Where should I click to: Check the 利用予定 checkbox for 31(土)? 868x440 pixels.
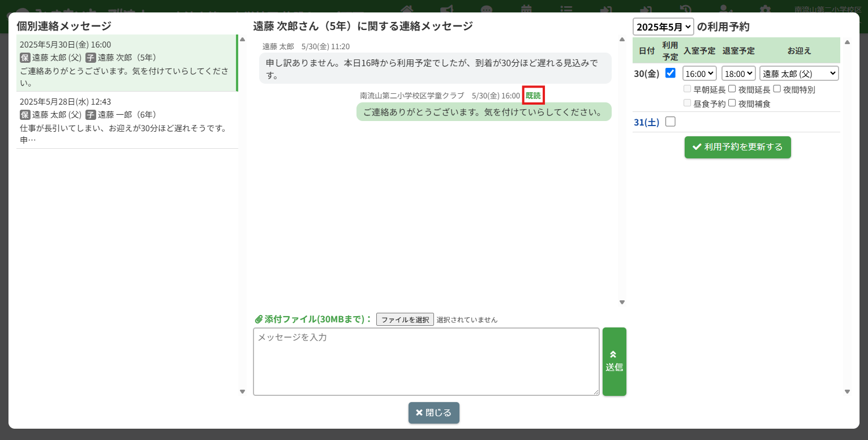[x=671, y=122]
